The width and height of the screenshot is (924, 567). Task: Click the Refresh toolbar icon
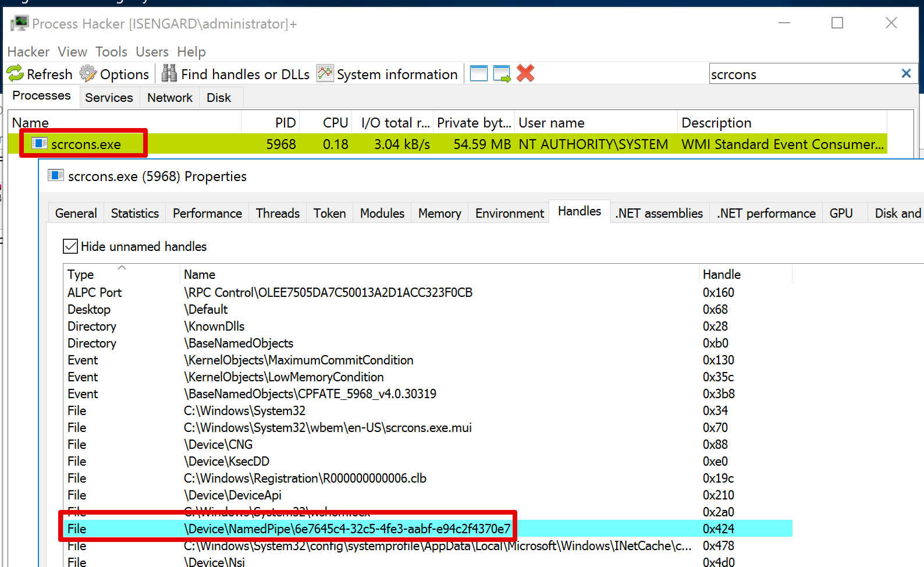[15, 74]
